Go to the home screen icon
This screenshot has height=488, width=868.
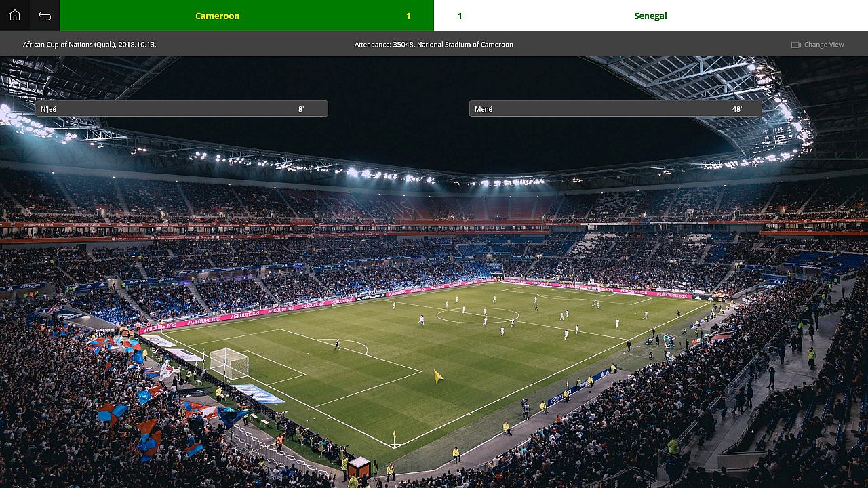point(15,15)
